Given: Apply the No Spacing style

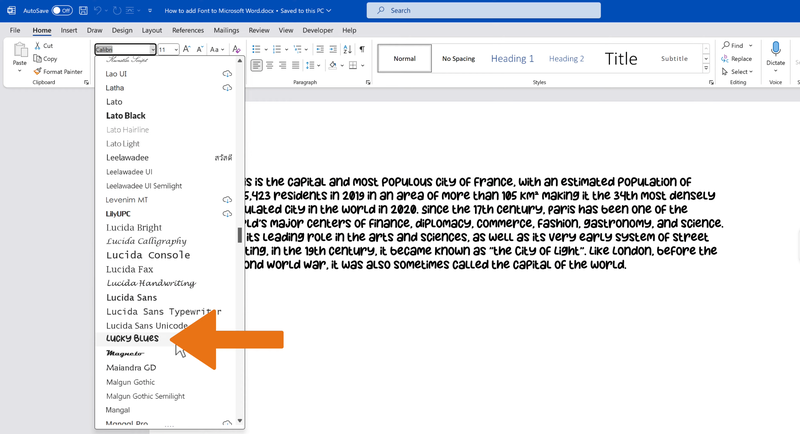Looking at the screenshot, I should click(x=458, y=58).
